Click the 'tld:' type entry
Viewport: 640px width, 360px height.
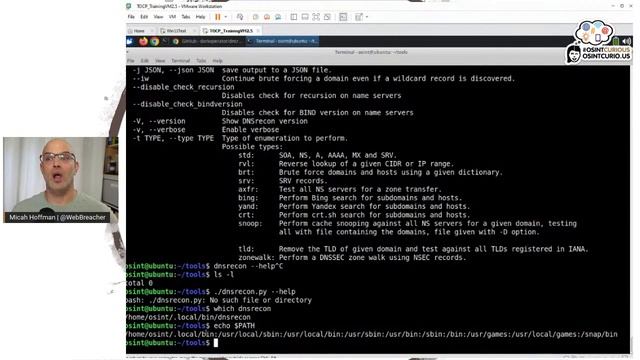click(246, 249)
